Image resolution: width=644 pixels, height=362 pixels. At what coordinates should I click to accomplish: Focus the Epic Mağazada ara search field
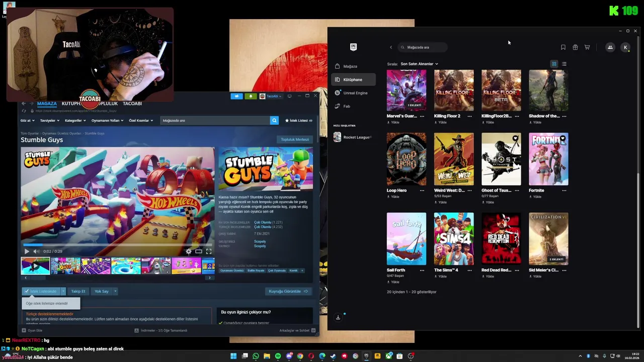[423, 47]
